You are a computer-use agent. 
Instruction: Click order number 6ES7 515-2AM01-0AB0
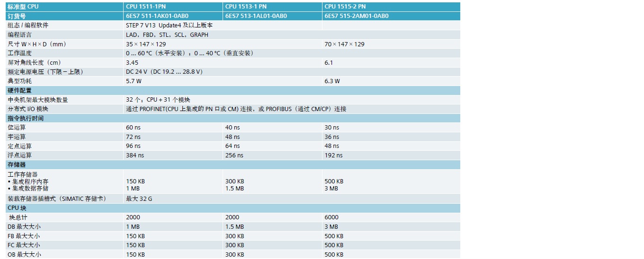coord(357,16)
